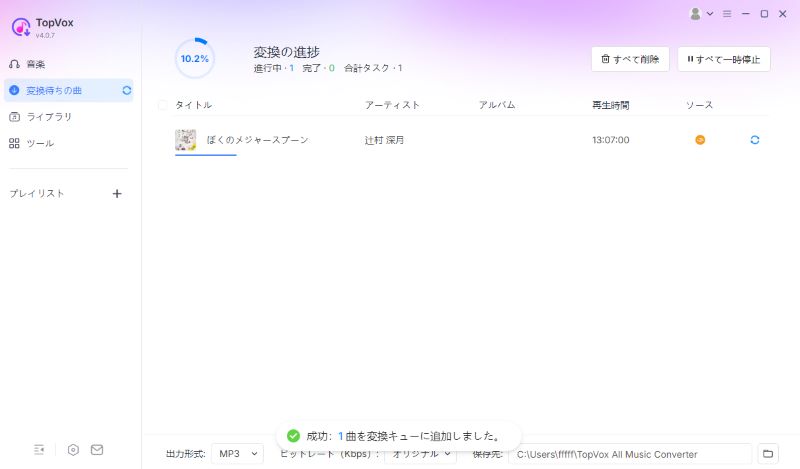Click the artist name 辻村 深月
The height and width of the screenshot is (469, 800).
pos(384,140)
